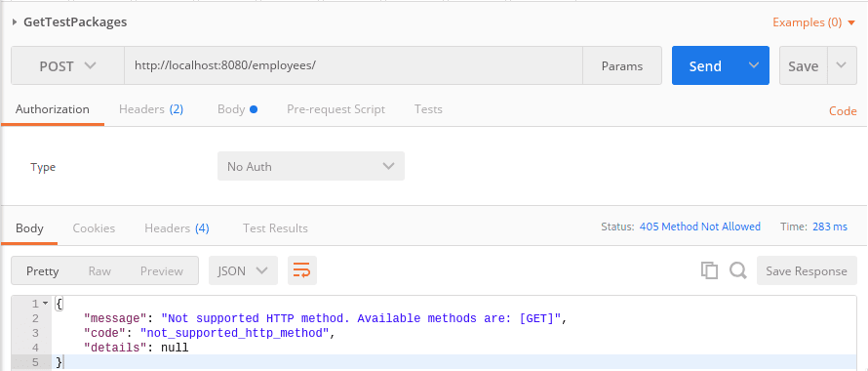868x371 pixels.
Task: Click line number 5 in gutter
Action: 35,362
